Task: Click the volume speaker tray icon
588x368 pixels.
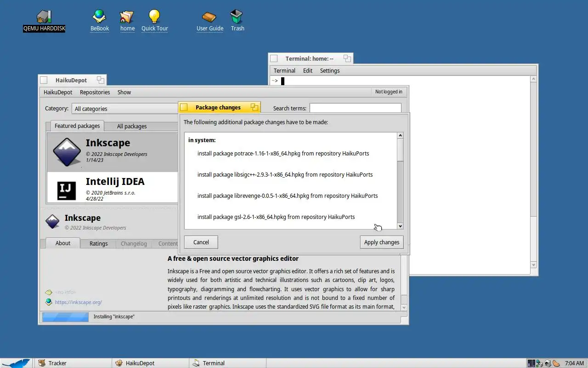Action: (x=548, y=363)
